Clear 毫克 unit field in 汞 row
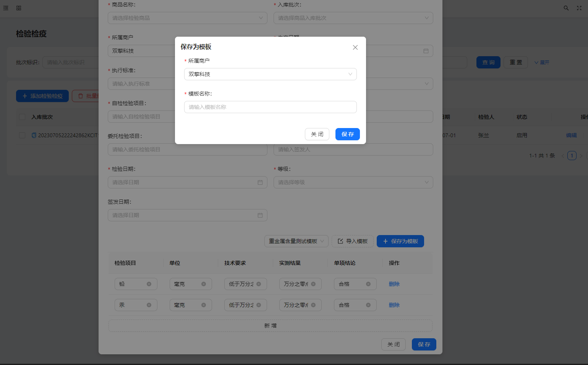The height and width of the screenshot is (365, 588). (204, 305)
